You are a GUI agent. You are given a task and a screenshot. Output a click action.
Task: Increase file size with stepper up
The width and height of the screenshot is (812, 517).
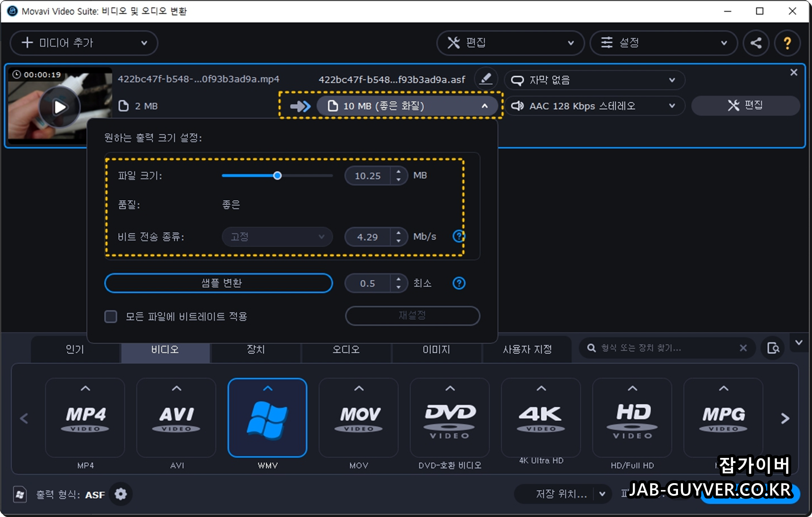click(398, 171)
